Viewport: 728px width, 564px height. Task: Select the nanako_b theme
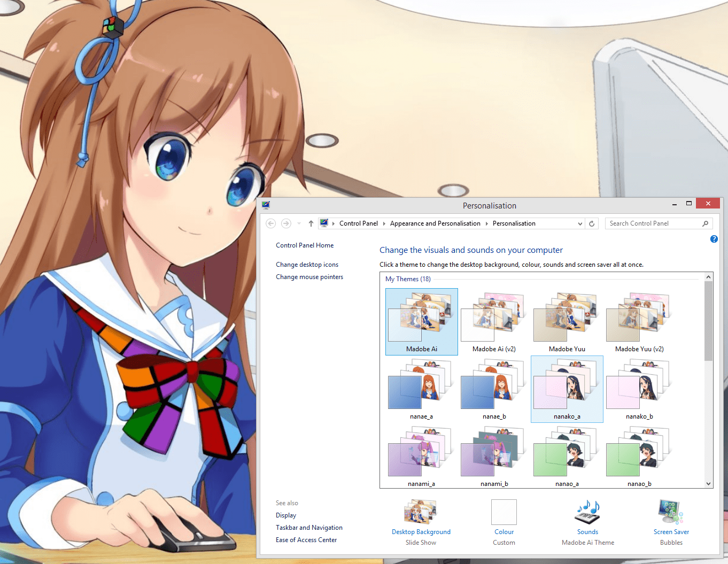pos(640,389)
